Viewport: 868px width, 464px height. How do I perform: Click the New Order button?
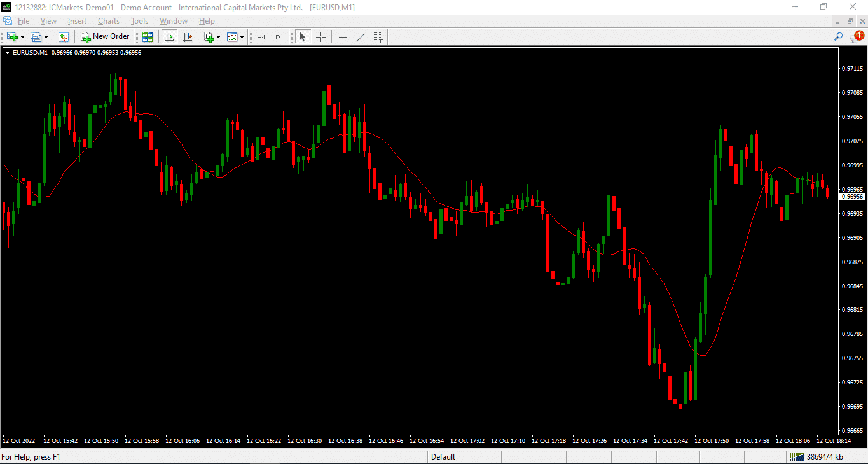(x=105, y=37)
